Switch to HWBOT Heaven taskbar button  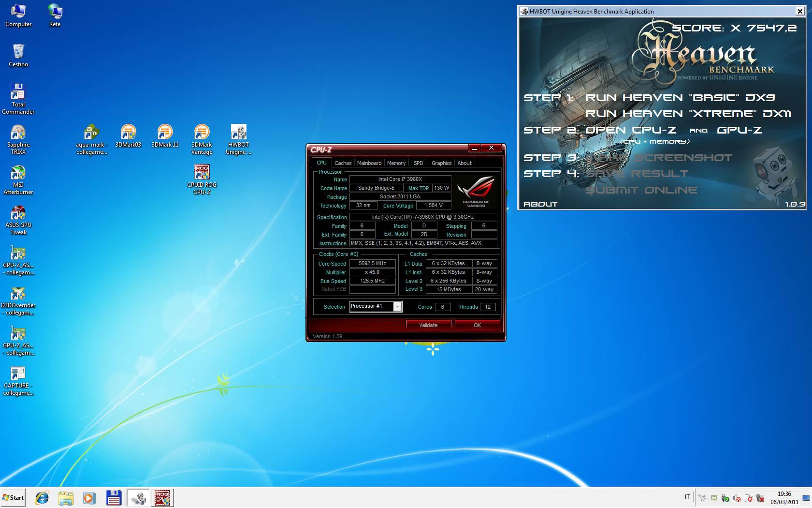[139, 498]
